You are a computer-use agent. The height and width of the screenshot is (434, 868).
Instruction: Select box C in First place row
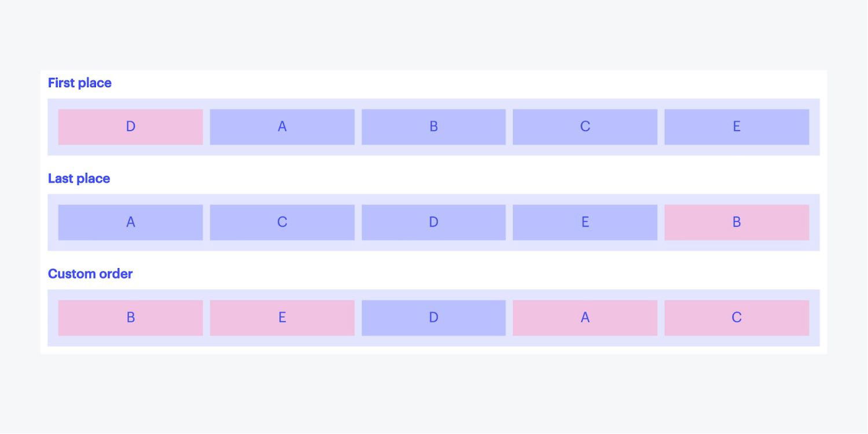585,127
